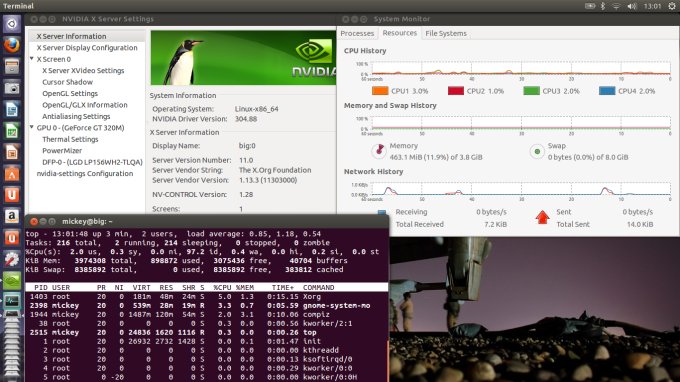Launch LibreOffice Impress from the launcher
This screenshot has width=680, height=382.
12,152
